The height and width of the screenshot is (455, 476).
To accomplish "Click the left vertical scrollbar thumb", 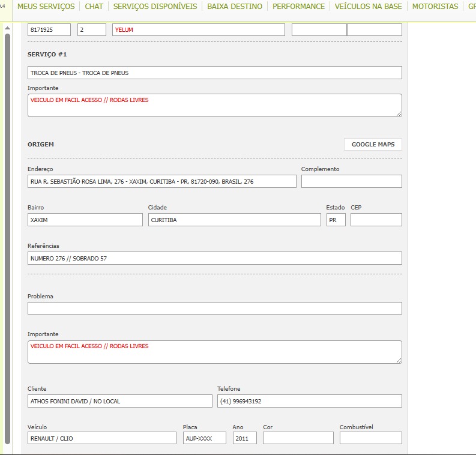I will [x=7, y=240].
